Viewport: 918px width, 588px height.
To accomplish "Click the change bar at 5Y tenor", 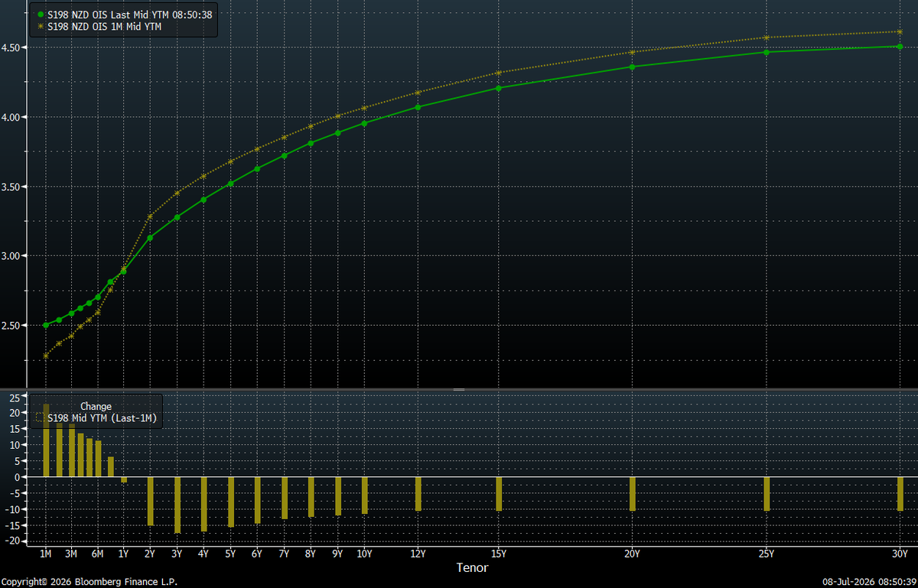I will pos(231,502).
